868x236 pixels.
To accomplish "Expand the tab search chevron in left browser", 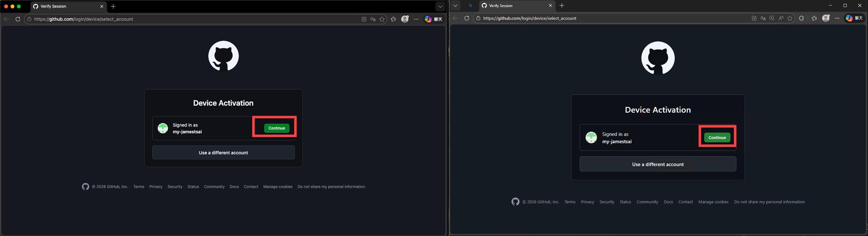I will pyautogui.click(x=440, y=6).
